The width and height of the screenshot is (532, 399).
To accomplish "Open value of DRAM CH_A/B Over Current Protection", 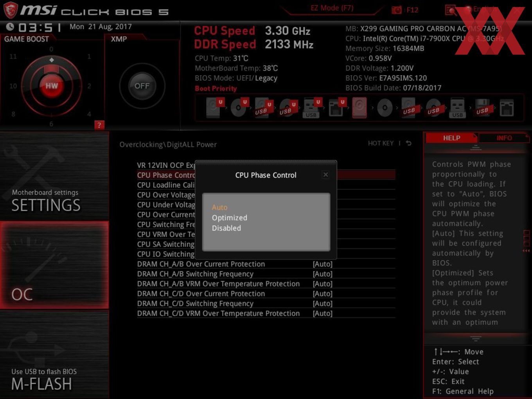I will 322,264.
